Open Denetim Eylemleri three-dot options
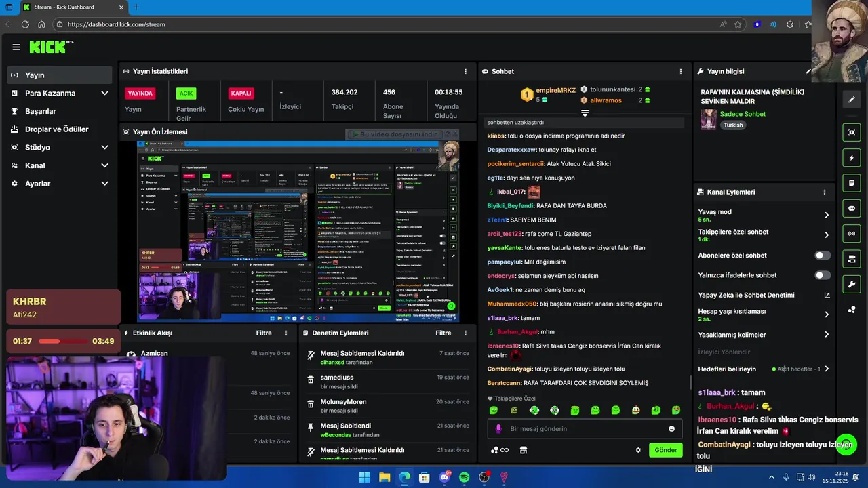This screenshot has width=868, height=488. pyautogui.click(x=465, y=333)
